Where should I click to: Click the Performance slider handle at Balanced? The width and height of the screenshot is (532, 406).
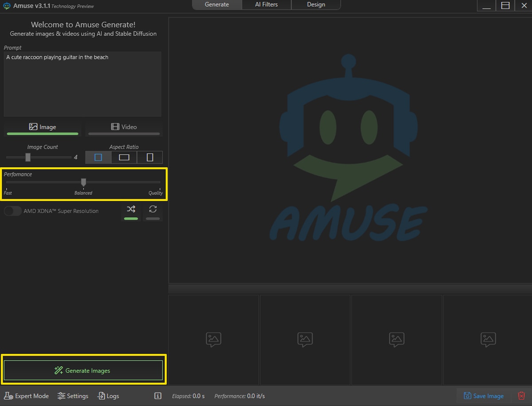tap(83, 182)
